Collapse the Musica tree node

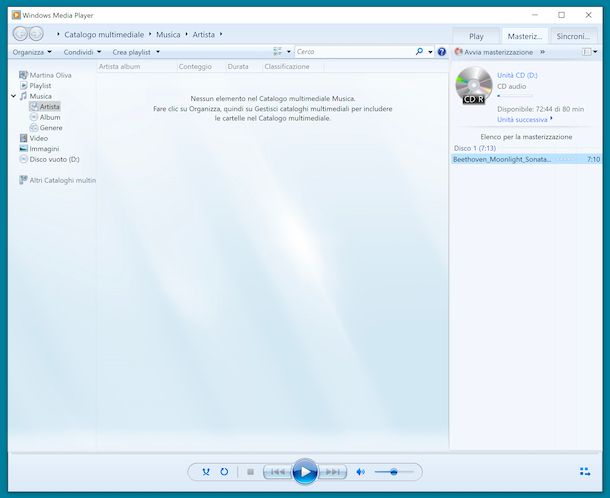[14, 96]
